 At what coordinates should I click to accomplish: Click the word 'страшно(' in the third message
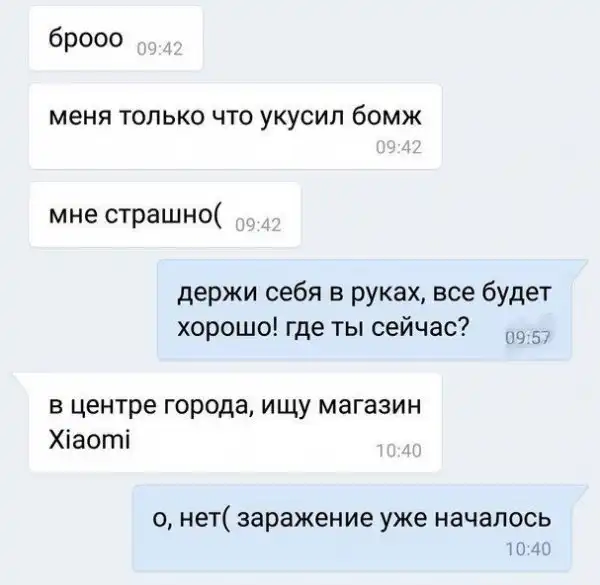click(x=163, y=215)
